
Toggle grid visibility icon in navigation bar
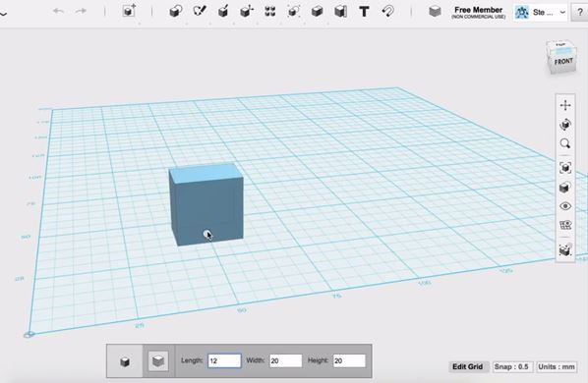point(565,225)
